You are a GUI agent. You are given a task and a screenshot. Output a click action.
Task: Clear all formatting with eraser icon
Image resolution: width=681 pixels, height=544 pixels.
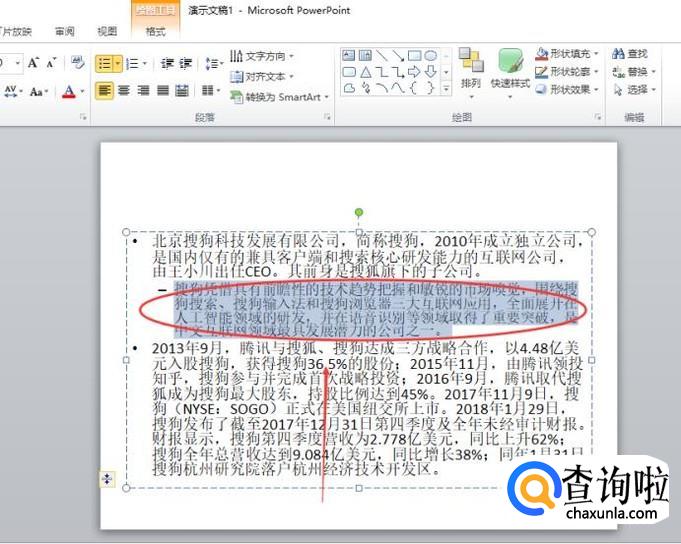pos(78,63)
